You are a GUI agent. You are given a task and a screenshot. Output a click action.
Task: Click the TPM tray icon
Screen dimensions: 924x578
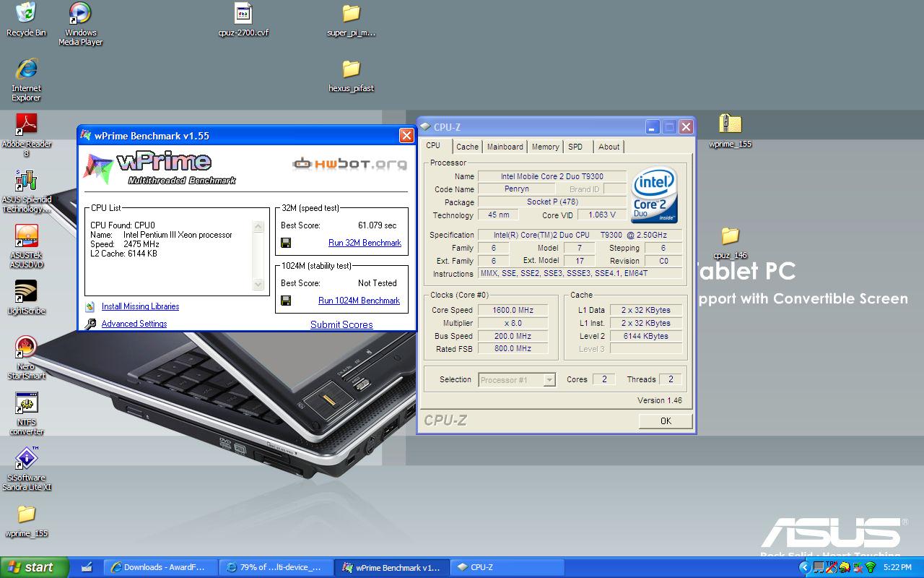831,567
